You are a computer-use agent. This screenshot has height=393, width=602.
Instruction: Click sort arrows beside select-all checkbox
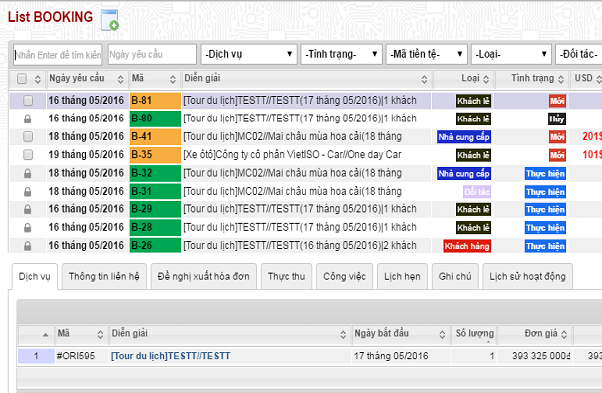coord(38,79)
